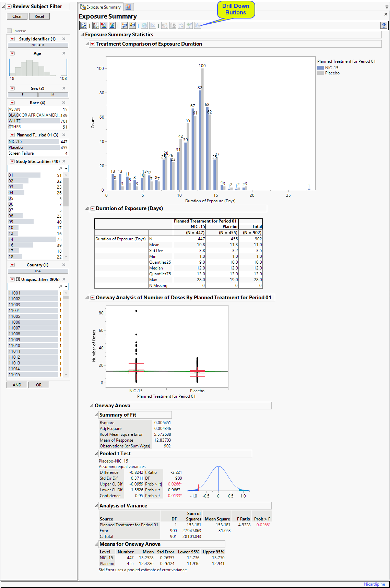The width and height of the screenshot is (390, 588).
Task: Remove the Country filter with its X icon
Action: point(64,265)
